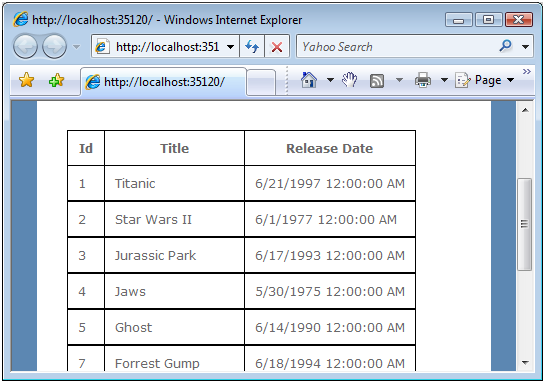
Task: Click the 6/21/1997 release date cell
Action: click(330, 184)
